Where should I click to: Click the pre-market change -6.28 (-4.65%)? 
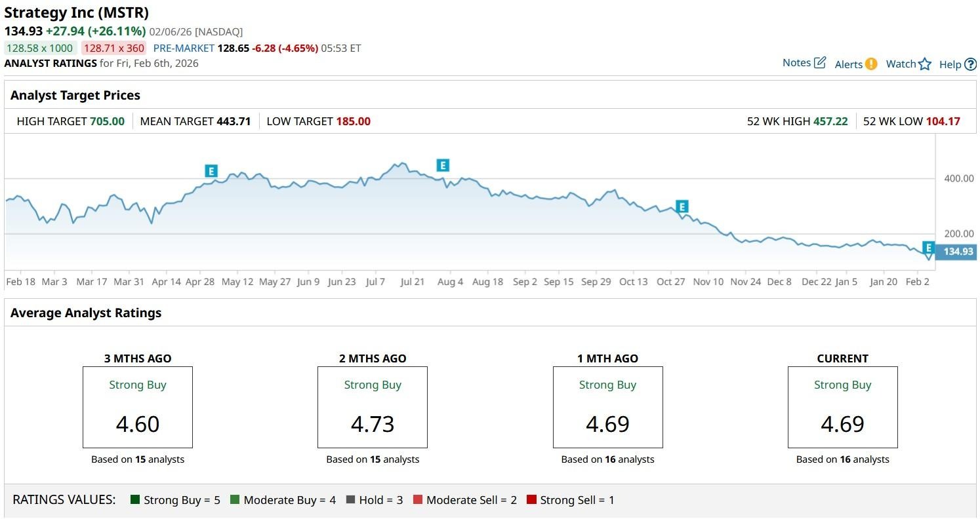[x=285, y=48]
